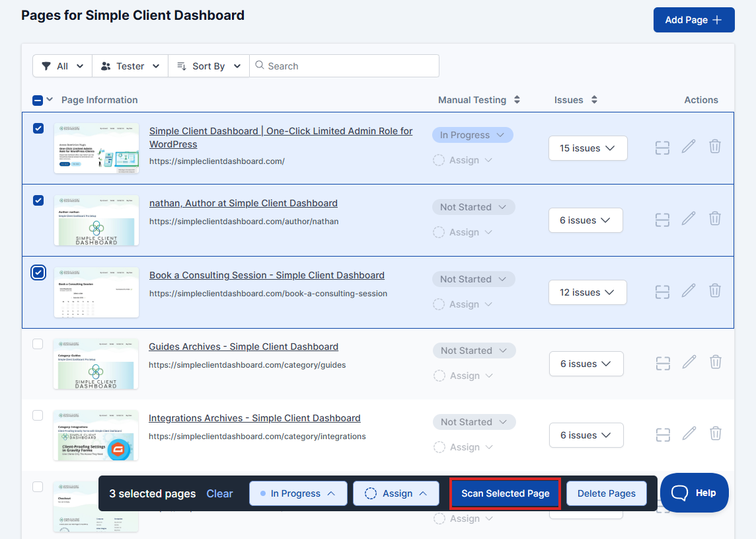The height and width of the screenshot is (539, 756).
Task: Expand the 15 issues dropdown
Action: 587,148
